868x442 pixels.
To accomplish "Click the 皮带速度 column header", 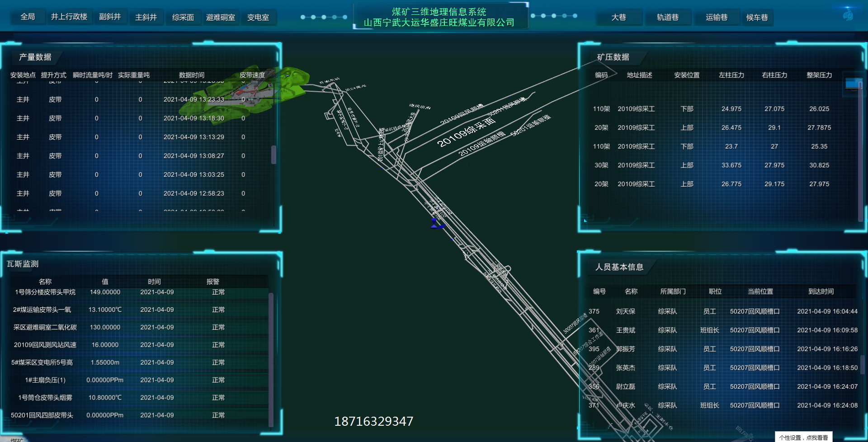I will pos(252,75).
